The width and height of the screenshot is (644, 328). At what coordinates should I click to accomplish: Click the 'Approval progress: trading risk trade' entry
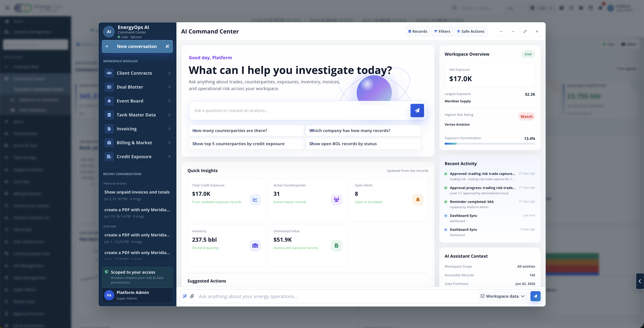490,190
